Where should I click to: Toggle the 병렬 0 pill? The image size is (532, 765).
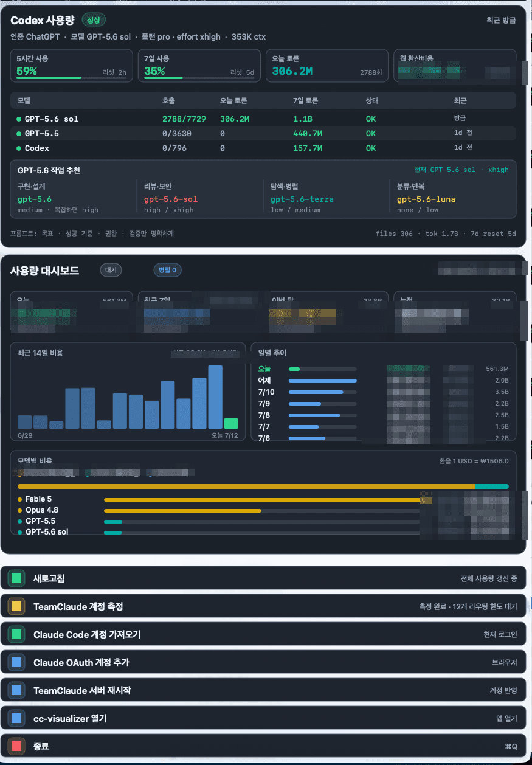coord(167,270)
